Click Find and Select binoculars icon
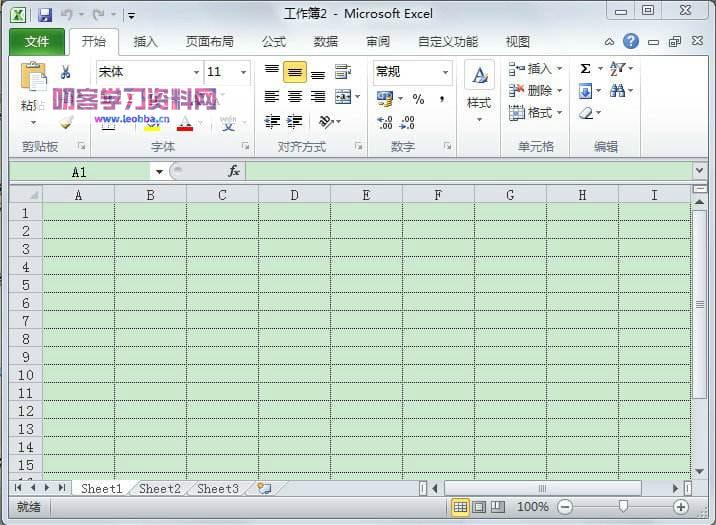Image resolution: width=716 pixels, height=525 pixels. coord(618,90)
